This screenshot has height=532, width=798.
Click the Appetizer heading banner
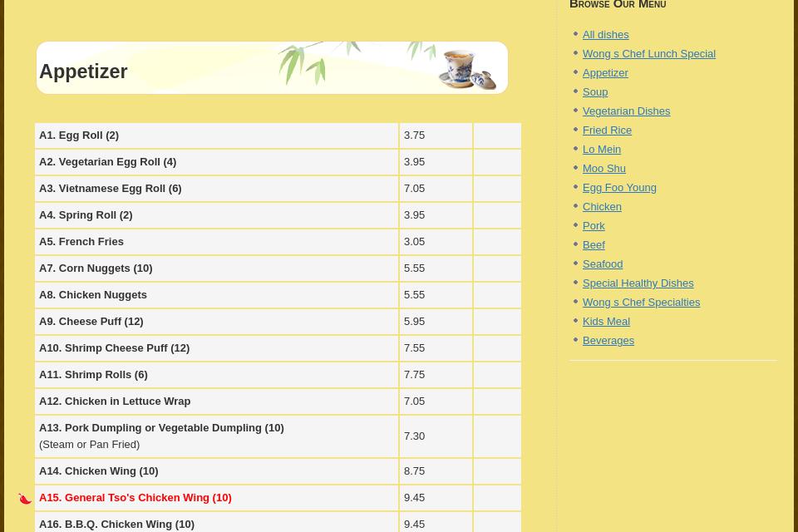[x=83, y=71]
